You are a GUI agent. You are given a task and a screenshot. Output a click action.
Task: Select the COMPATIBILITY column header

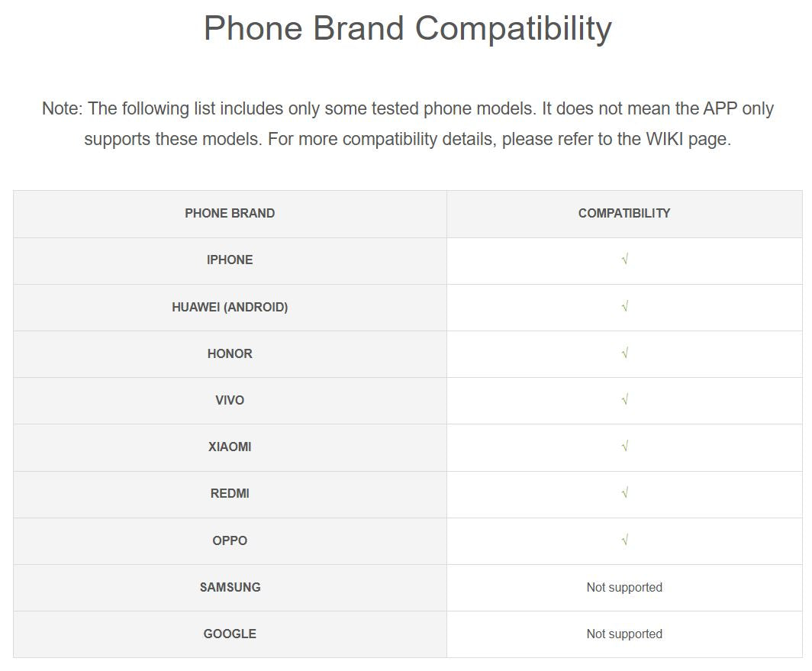[x=624, y=213]
